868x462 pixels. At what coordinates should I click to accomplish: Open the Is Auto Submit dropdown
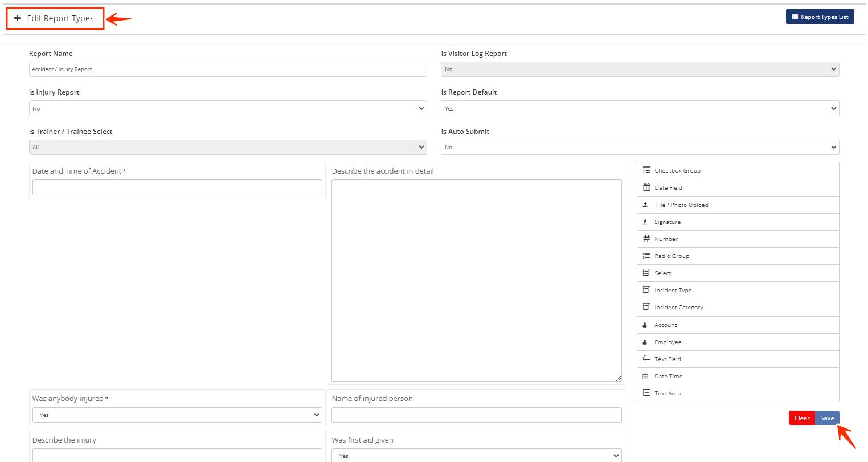[640, 147]
